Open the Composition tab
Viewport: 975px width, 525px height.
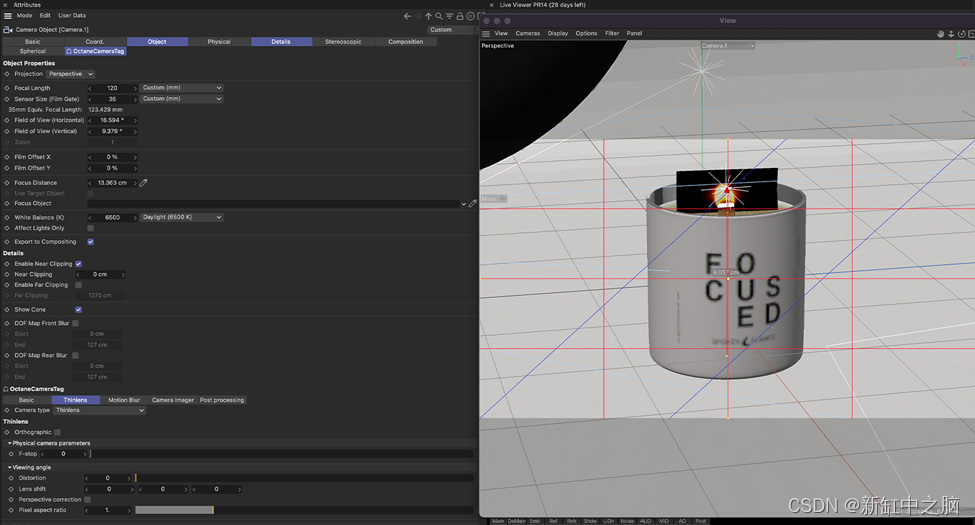405,42
